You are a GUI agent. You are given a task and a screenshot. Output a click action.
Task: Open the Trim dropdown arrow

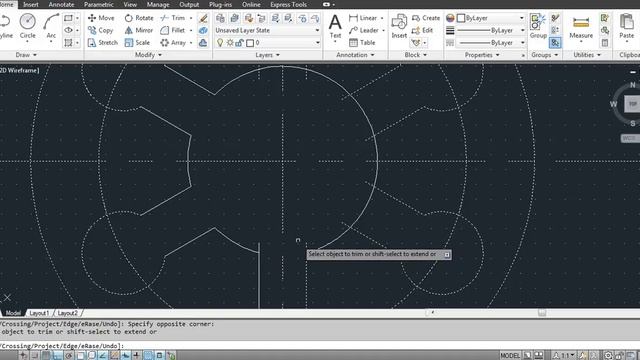point(191,18)
